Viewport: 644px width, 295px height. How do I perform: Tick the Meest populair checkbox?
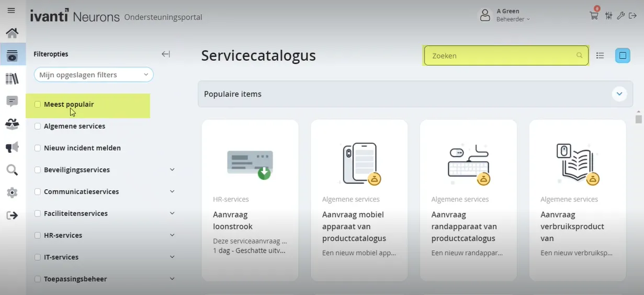[38, 105]
